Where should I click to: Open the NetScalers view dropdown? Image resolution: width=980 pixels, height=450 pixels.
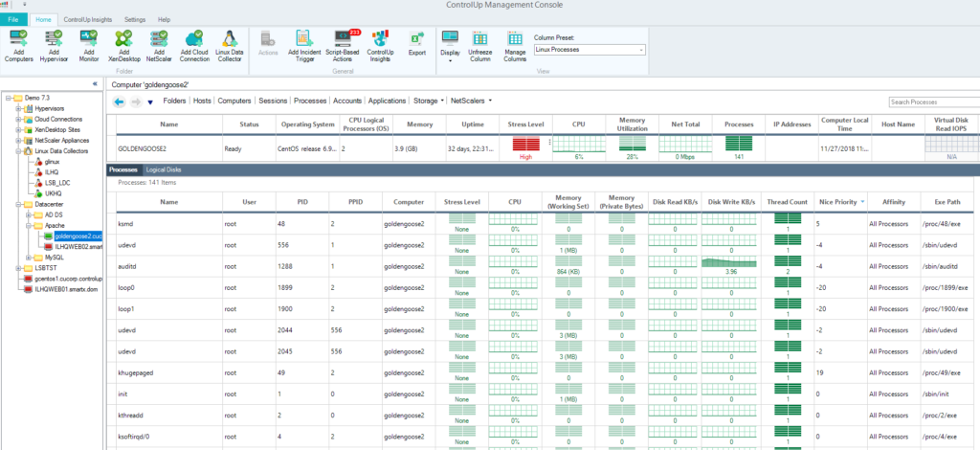(471, 101)
